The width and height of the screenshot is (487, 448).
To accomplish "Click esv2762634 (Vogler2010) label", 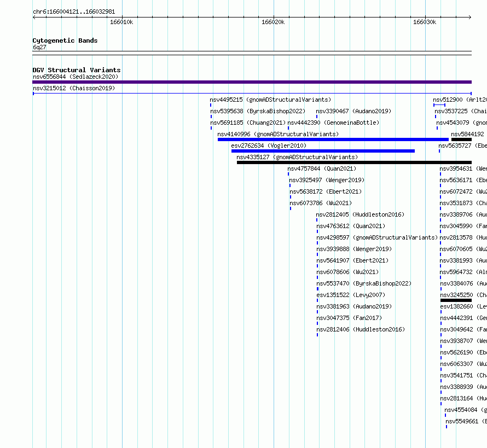I will (269, 146).
